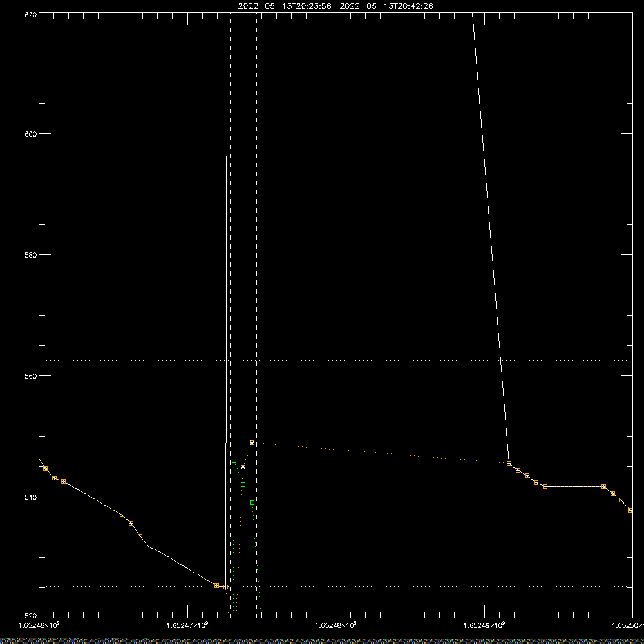Click the end timestamp 2022-05-13T20:42:26 in title
Viewport: 644px width, 644px height.
[386, 6]
